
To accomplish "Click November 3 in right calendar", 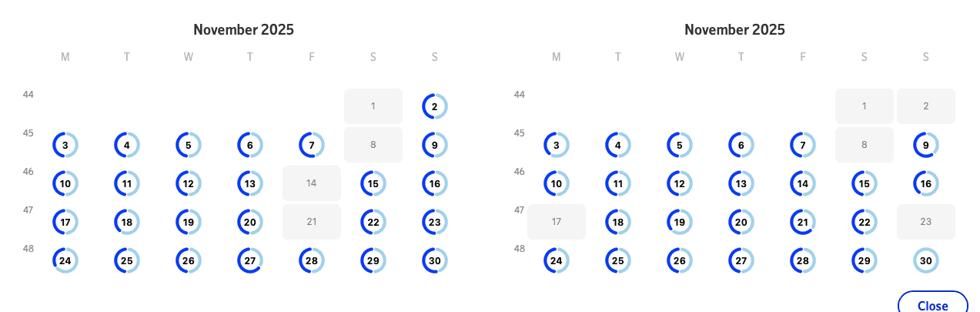I will (x=557, y=145).
